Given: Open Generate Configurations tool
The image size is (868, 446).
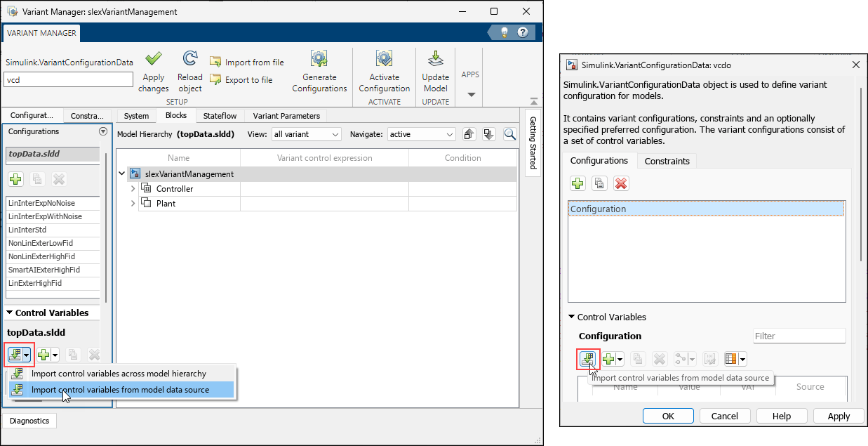Looking at the screenshot, I should 319,72.
